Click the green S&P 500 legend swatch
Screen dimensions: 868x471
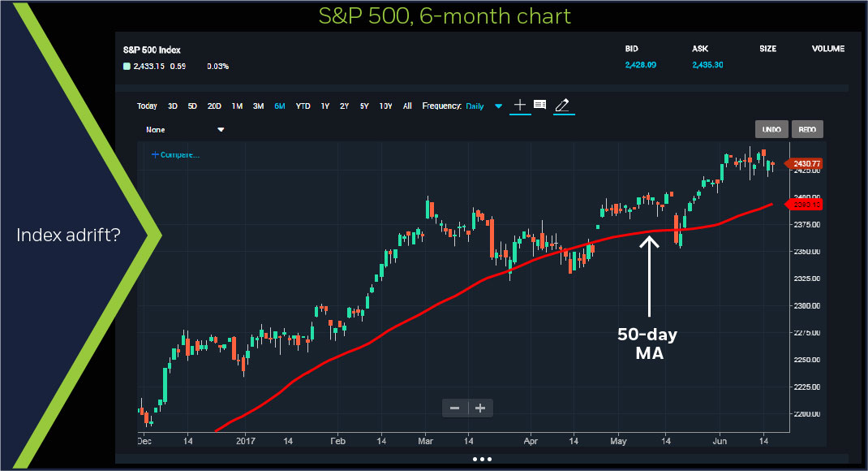[127, 66]
